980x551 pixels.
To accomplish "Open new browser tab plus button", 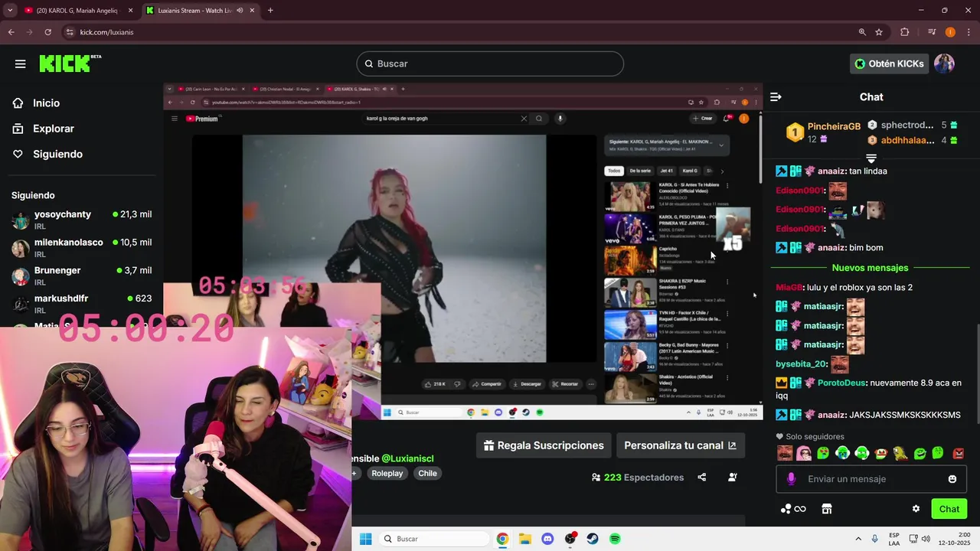I will click(x=270, y=11).
